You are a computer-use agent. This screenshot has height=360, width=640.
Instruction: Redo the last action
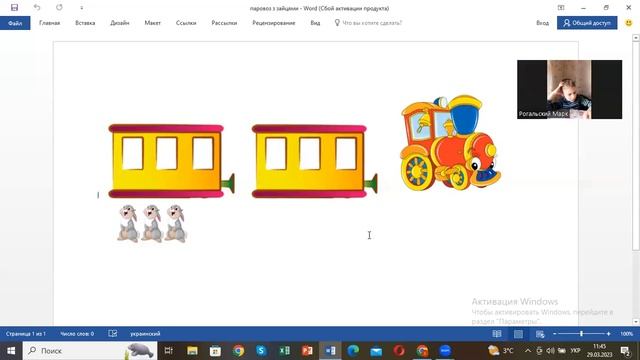pyautogui.click(x=59, y=7)
